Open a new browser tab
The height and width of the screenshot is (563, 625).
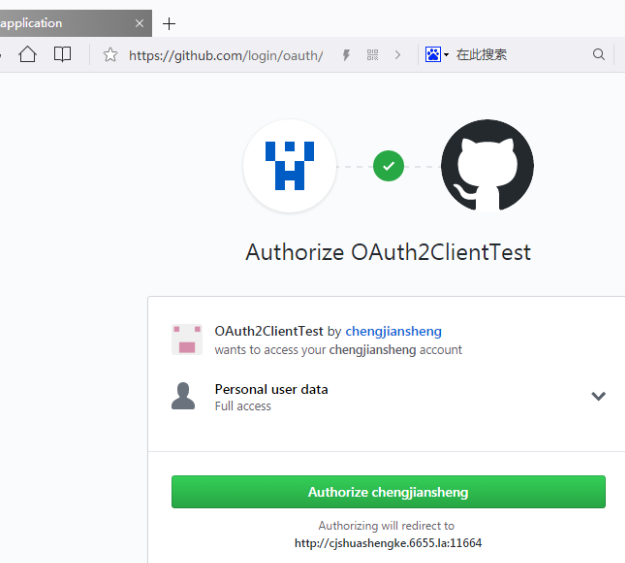[x=169, y=24]
